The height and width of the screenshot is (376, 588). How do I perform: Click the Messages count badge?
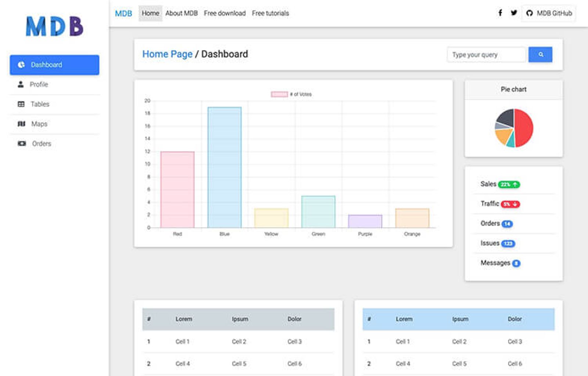pyautogui.click(x=516, y=263)
